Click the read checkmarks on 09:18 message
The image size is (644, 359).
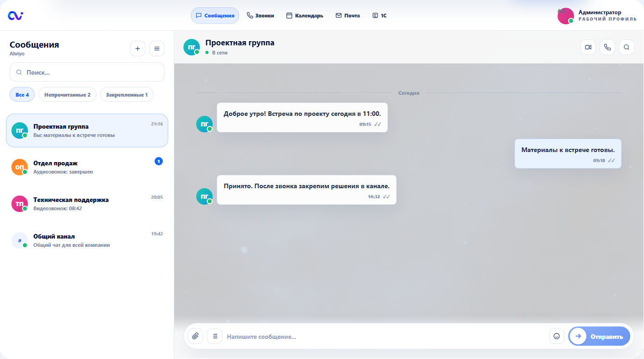click(612, 161)
